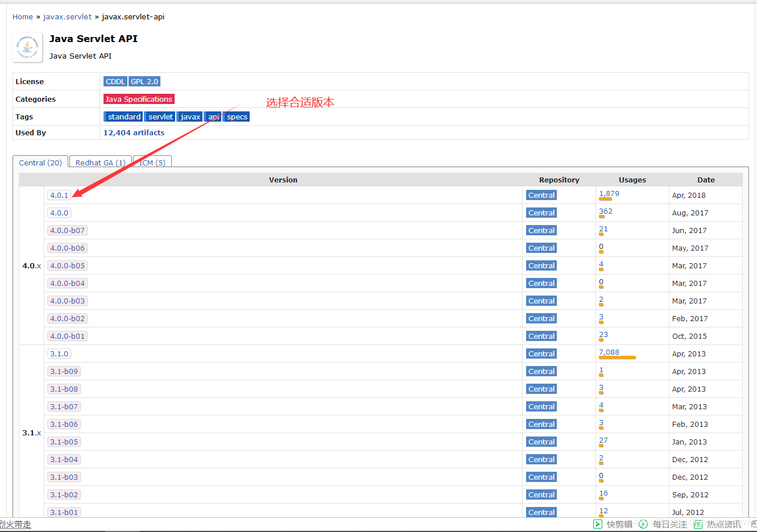Open the Java Specifications category
757x532 pixels.
point(139,99)
